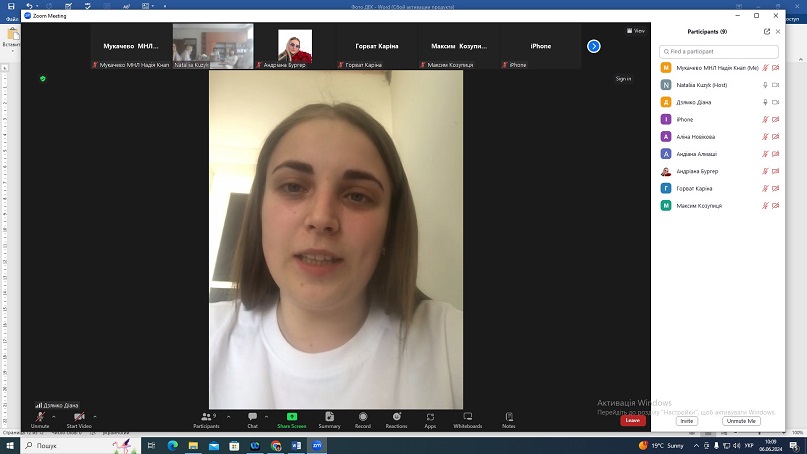Select Мукачево МНЛ gallery tile

[131, 46]
